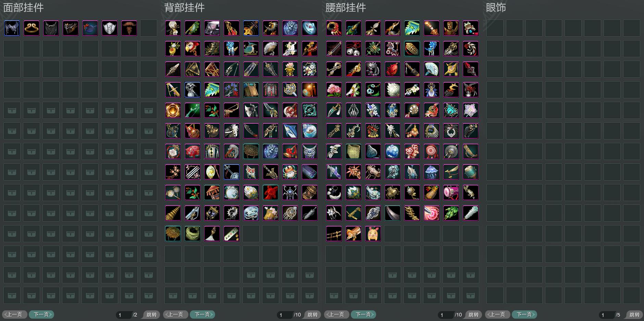Select the woven bamboo basket waist accessory
644x321 pixels.
point(354,151)
